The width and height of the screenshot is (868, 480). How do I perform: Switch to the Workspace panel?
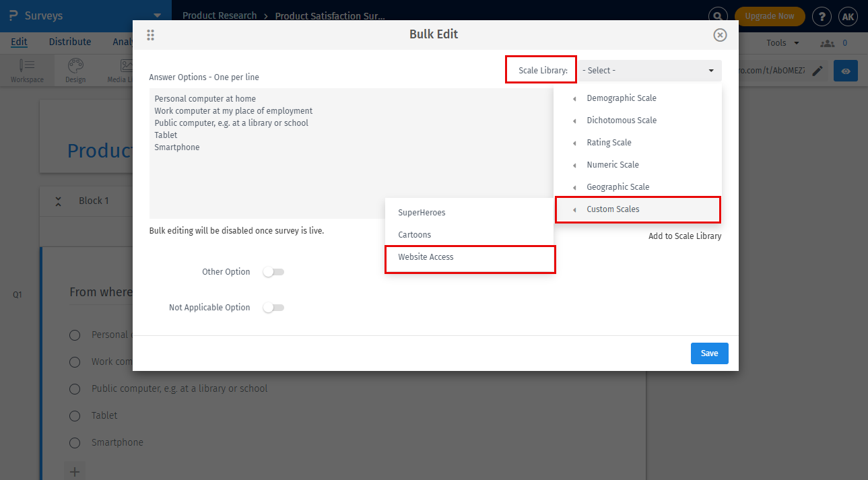coord(27,70)
